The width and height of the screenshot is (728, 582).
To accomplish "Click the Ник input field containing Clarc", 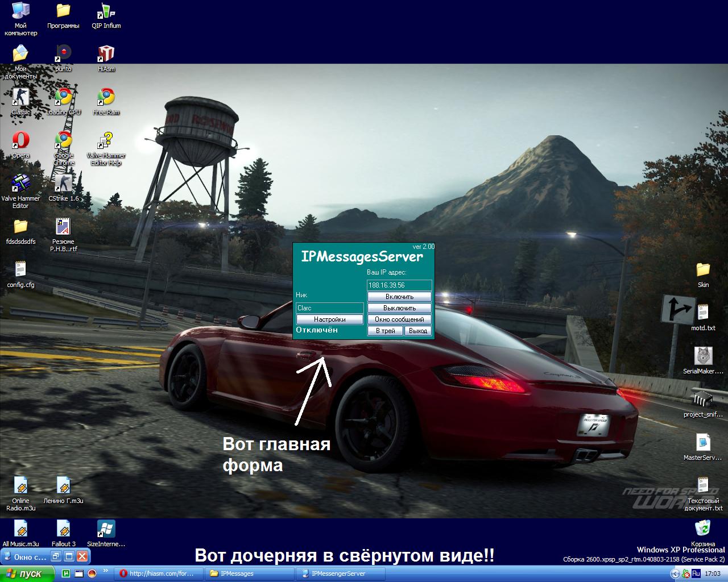I will [329, 308].
